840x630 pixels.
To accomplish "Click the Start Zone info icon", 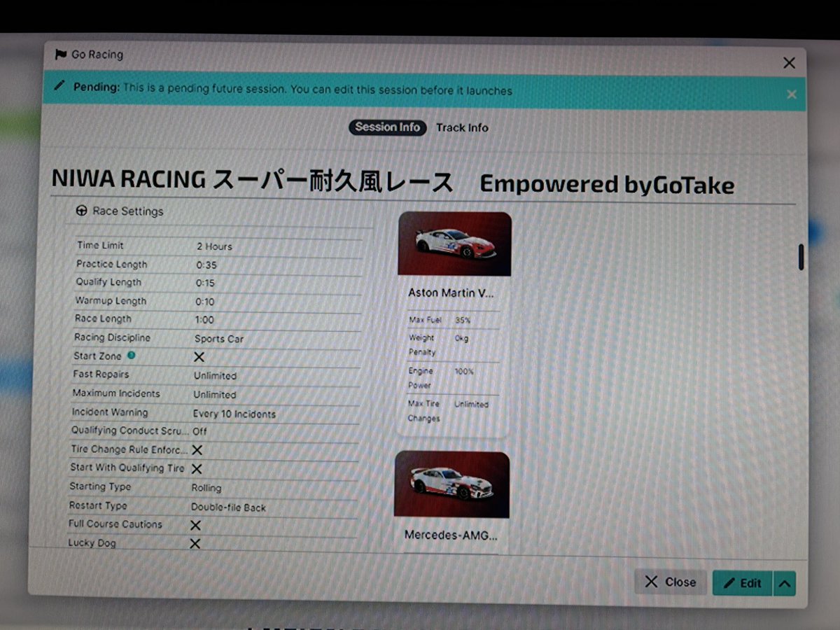I will [x=131, y=356].
